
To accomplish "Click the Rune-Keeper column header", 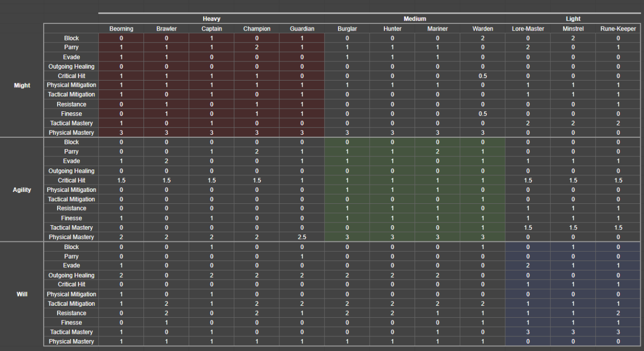I will point(618,29).
